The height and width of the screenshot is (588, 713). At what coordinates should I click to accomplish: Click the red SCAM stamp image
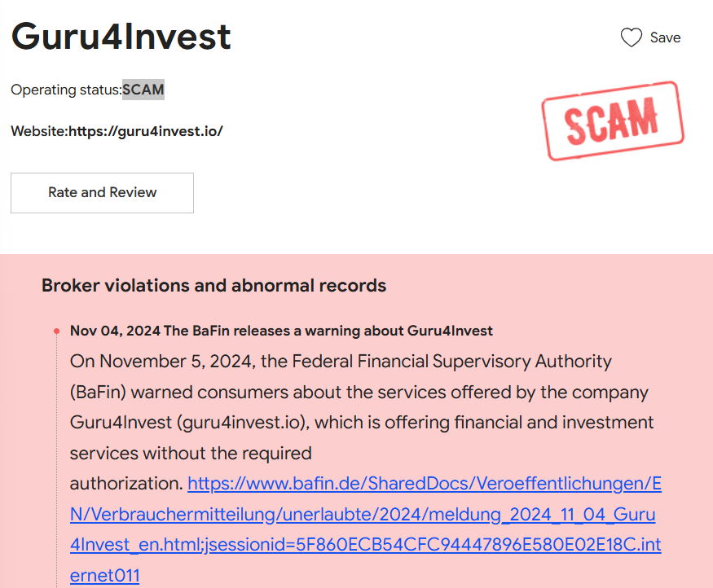coord(613,121)
